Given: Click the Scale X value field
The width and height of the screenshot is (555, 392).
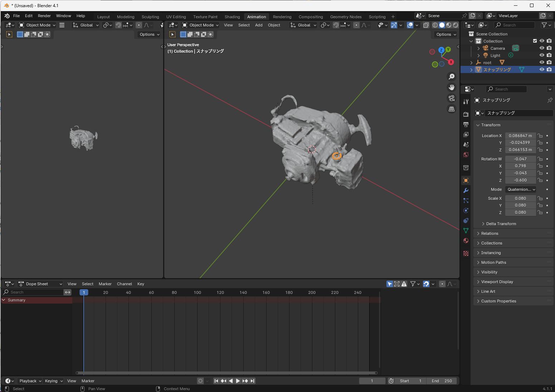Looking at the screenshot, I should (520, 198).
